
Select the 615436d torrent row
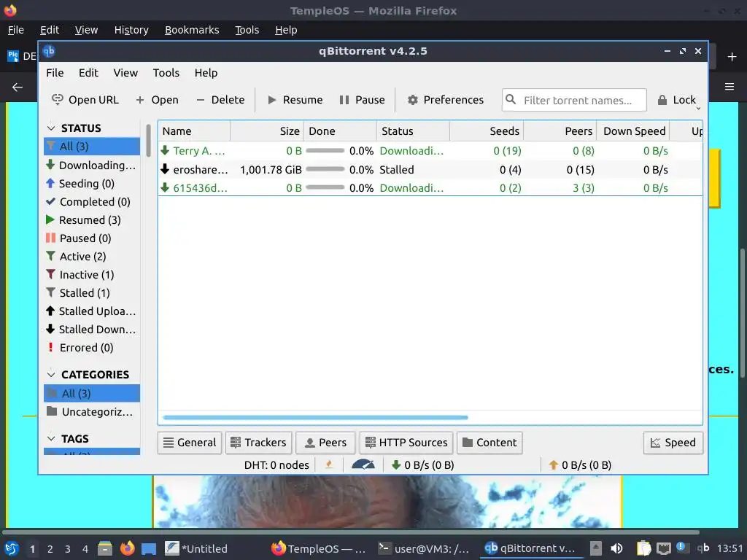pyautogui.click(x=430, y=188)
